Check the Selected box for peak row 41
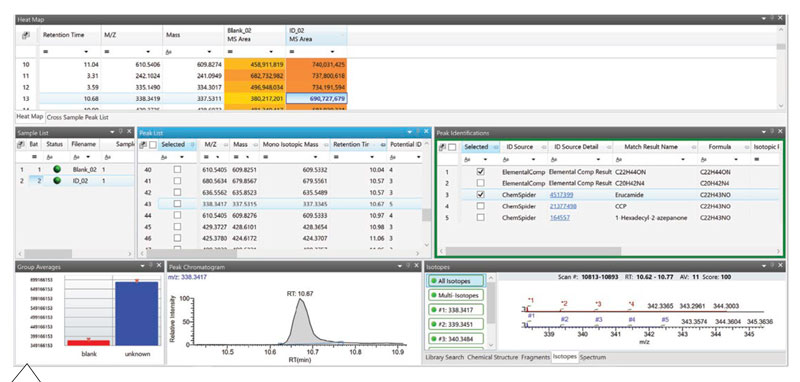 coord(177,181)
